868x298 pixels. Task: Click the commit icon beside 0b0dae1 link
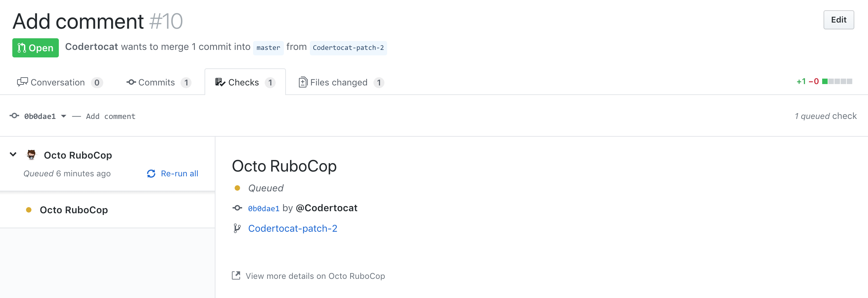[x=237, y=208]
